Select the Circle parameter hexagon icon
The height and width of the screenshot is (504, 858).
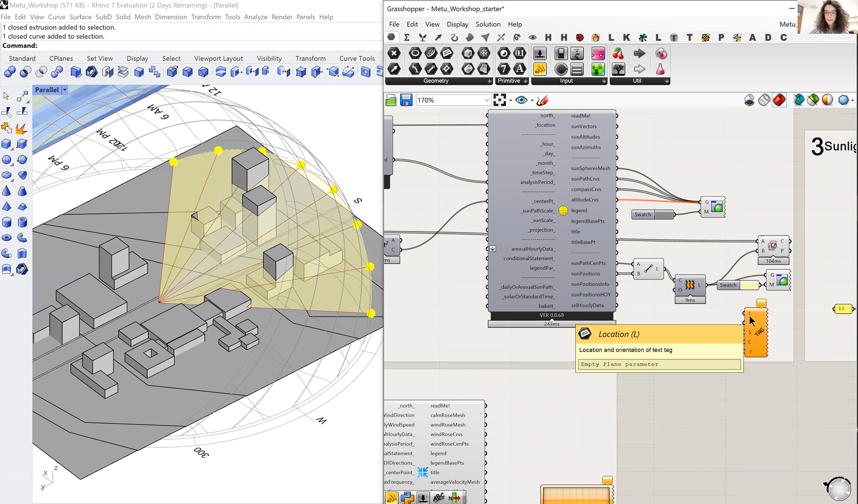[x=415, y=54]
